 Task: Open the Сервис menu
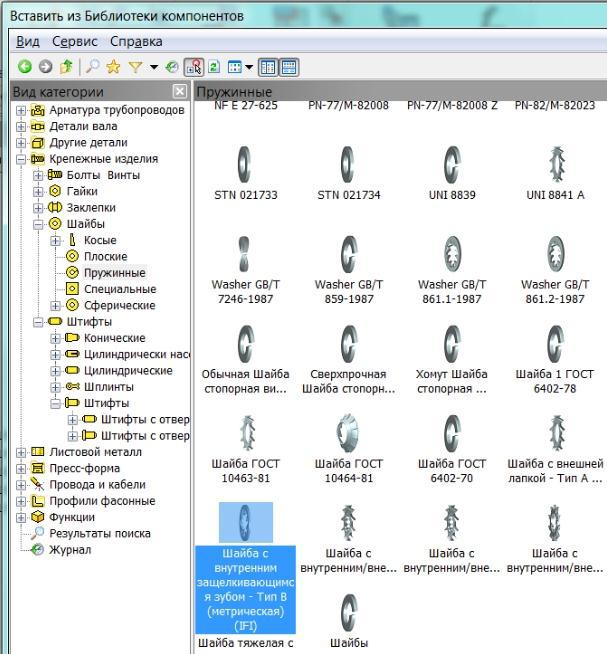coord(75,41)
